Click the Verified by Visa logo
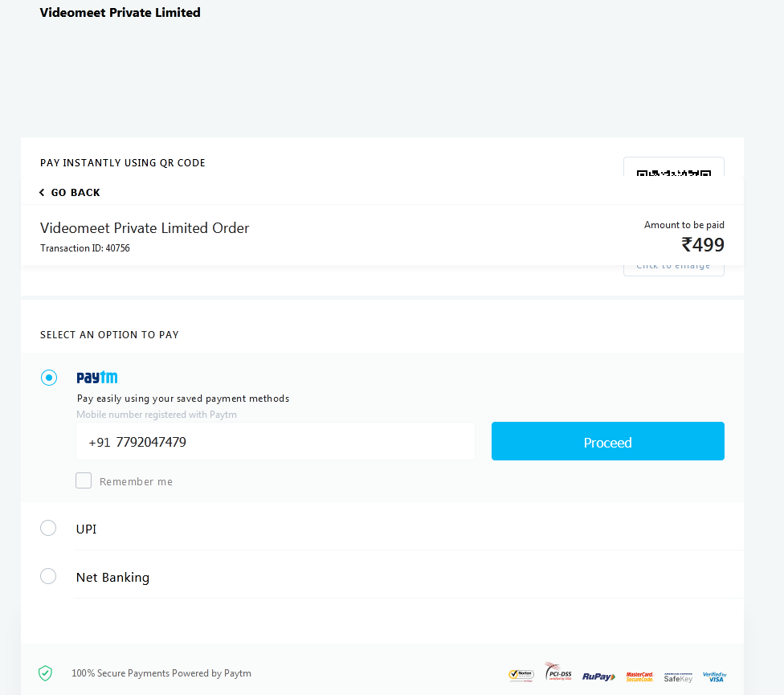The width and height of the screenshot is (784, 695). click(x=714, y=677)
